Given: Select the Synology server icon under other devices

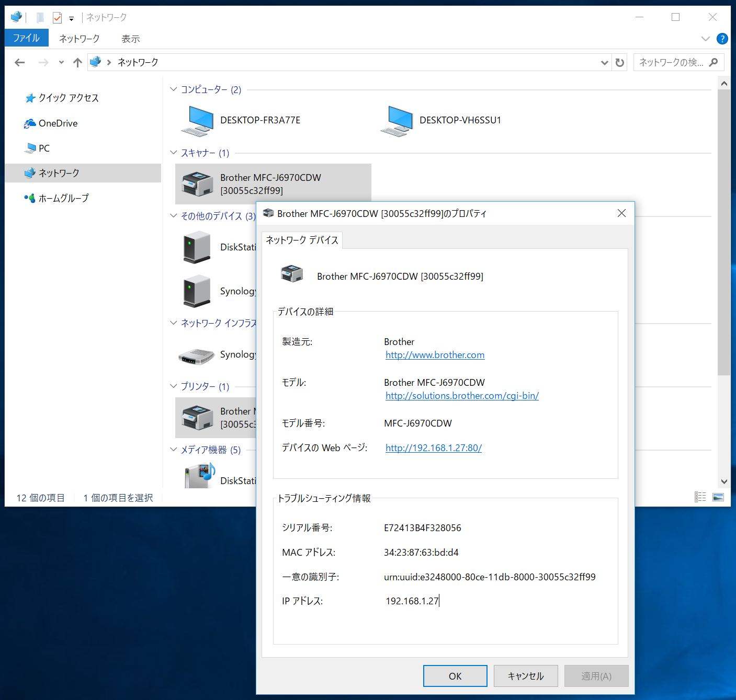Looking at the screenshot, I should click(x=197, y=291).
